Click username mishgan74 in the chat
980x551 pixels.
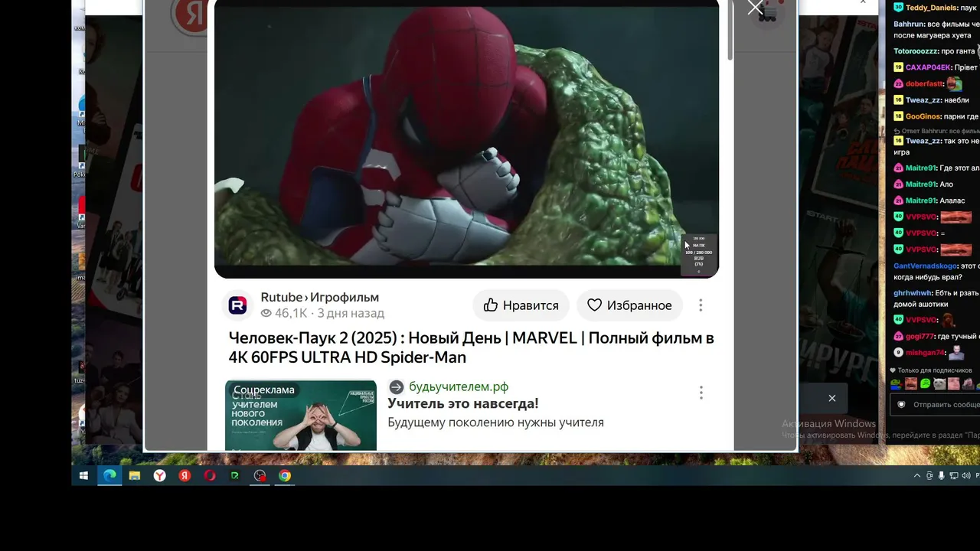[x=925, y=353]
